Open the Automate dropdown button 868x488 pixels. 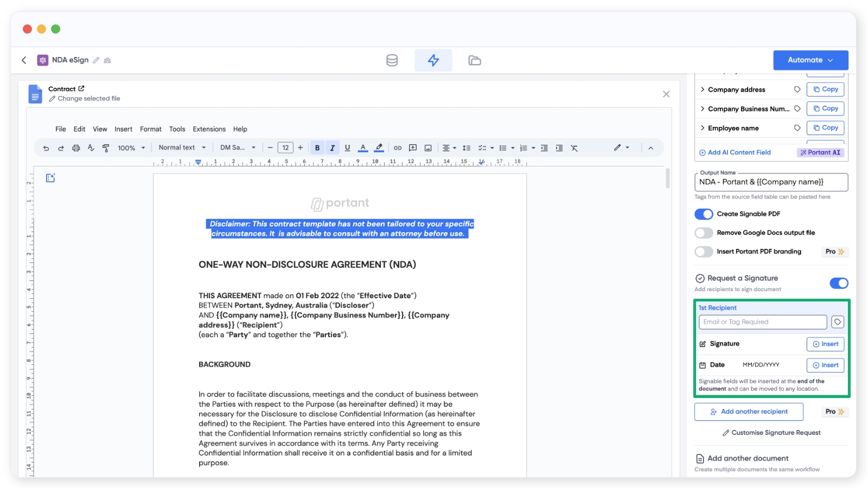click(x=810, y=60)
